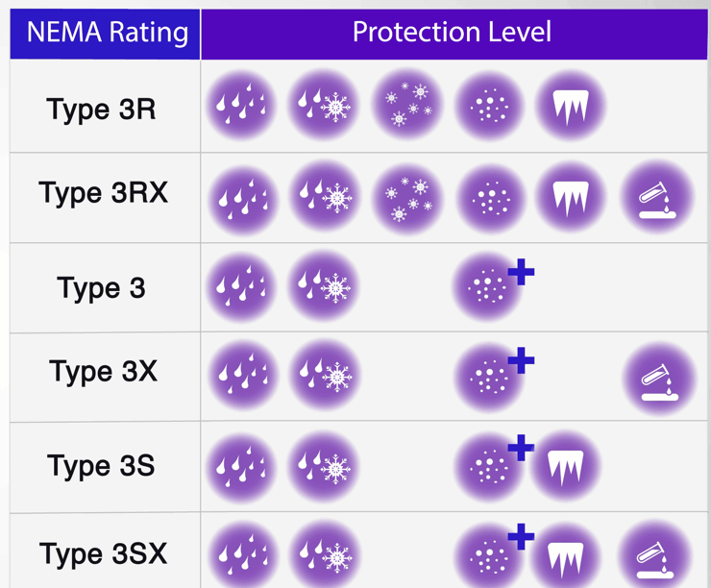The image size is (711, 588).
Task: Click the snow flakes icon in Type 3RX row
Action: point(408,199)
